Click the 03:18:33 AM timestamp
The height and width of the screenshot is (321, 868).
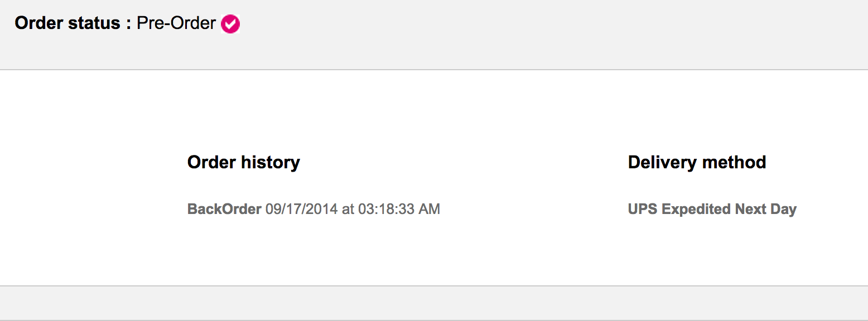click(x=399, y=209)
